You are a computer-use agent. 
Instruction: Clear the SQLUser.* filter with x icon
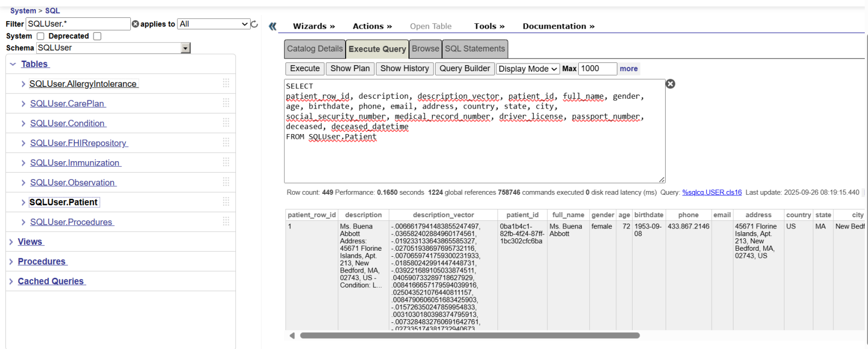pyautogui.click(x=136, y=24)
